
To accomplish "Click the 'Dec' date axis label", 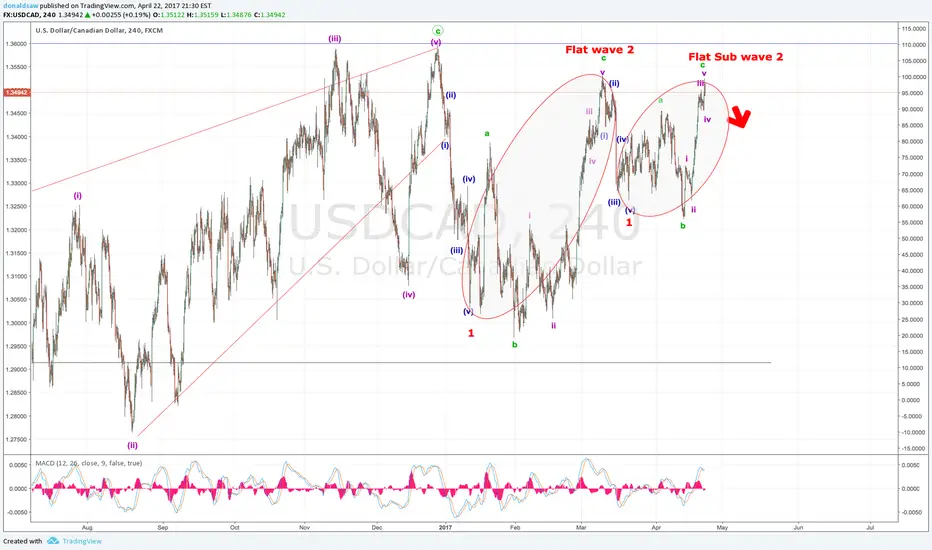I will 376,527.
